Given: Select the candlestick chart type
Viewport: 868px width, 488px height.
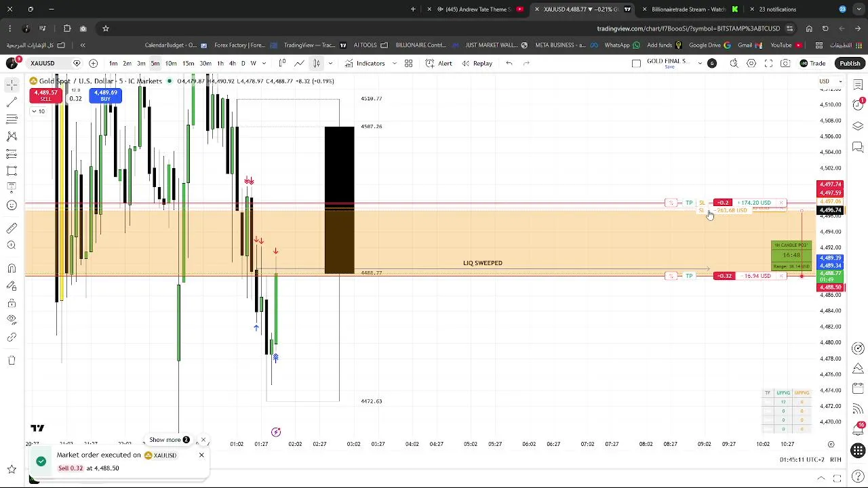Looking at the screenshot, I should [x=316, y=63].
